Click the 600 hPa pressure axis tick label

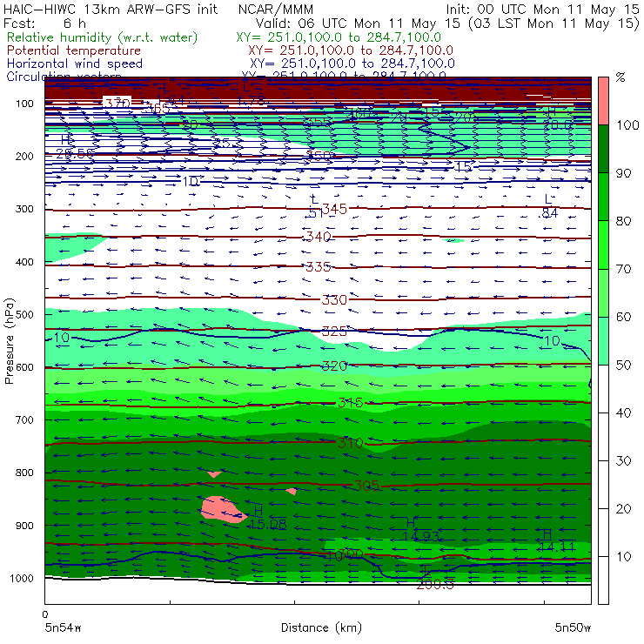tap(24, 367)
